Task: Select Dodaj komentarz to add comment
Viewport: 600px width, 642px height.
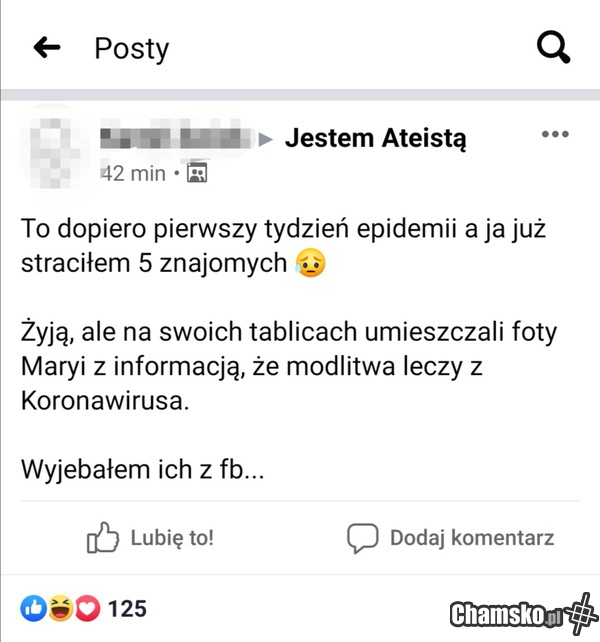Action: pos(472,538)
